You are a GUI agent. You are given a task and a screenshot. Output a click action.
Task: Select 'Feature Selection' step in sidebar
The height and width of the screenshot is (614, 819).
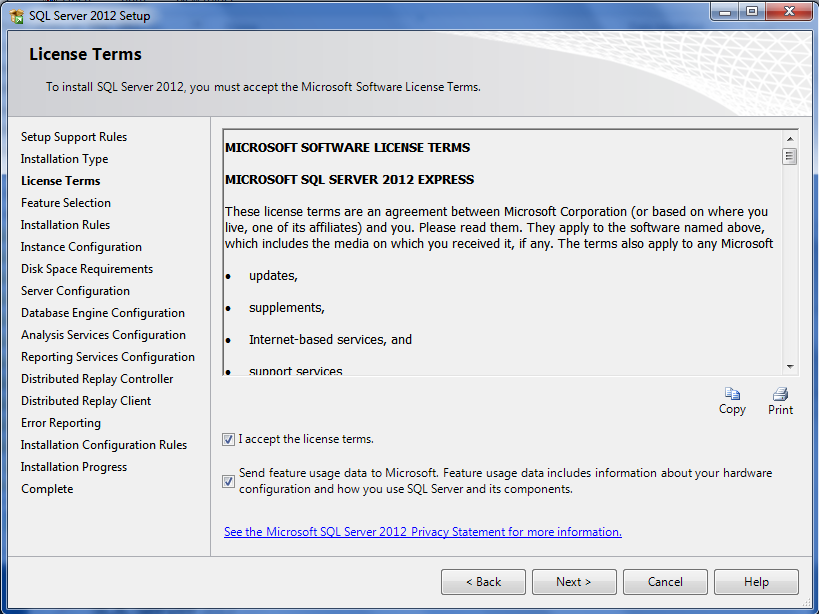pos(66,203)
